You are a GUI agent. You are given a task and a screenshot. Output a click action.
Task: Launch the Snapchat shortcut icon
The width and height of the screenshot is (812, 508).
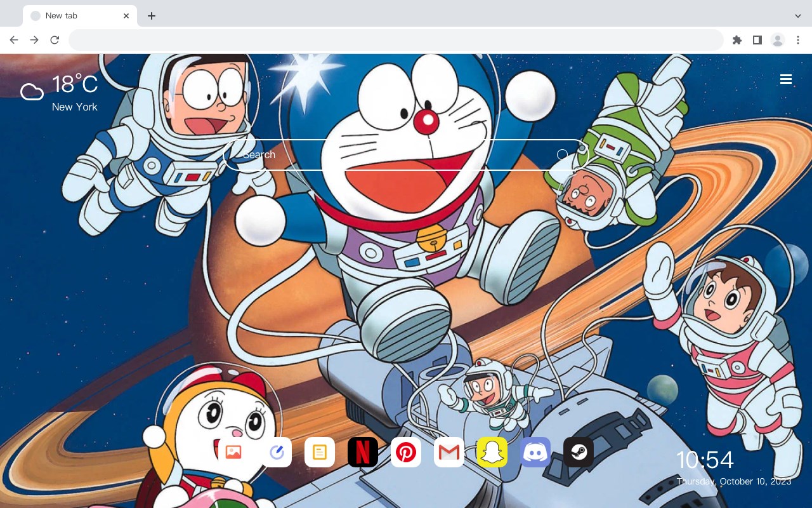pos(492,452)
